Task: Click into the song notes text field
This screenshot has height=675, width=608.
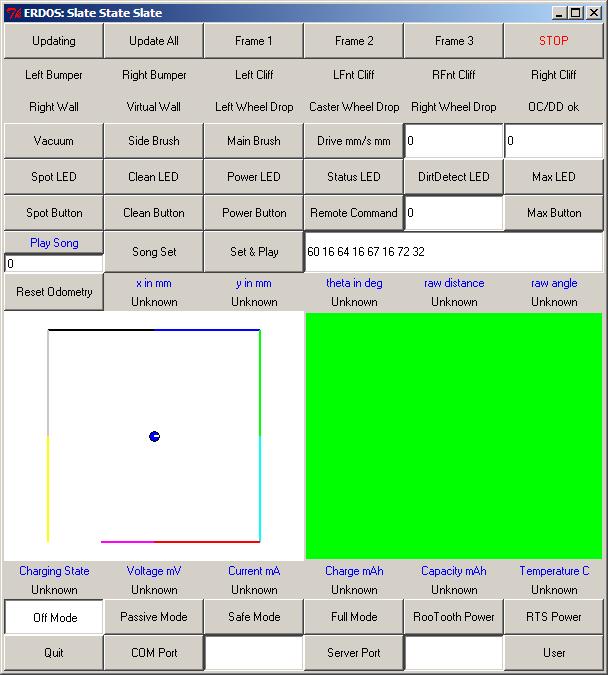Action: [x=454, y=252]
